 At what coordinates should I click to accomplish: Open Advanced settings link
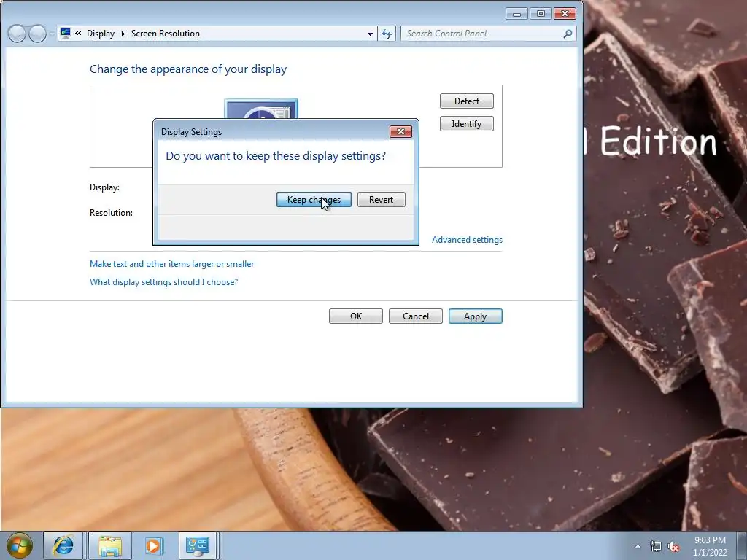tap(467, 239)
